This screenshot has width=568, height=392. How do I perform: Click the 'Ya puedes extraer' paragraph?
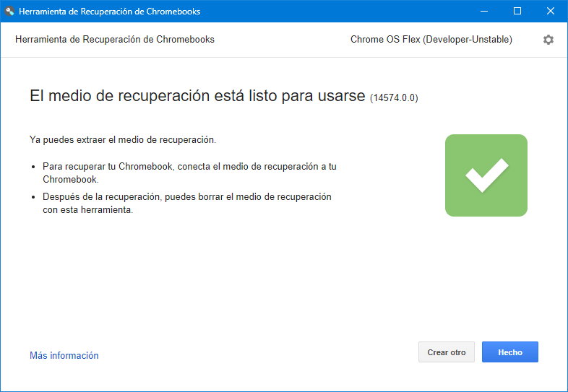point(122,139)
